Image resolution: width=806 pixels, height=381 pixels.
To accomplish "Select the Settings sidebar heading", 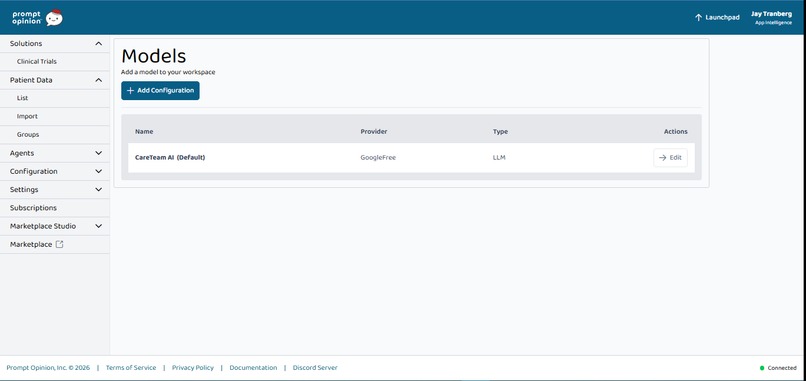I will tap(24, 190).
